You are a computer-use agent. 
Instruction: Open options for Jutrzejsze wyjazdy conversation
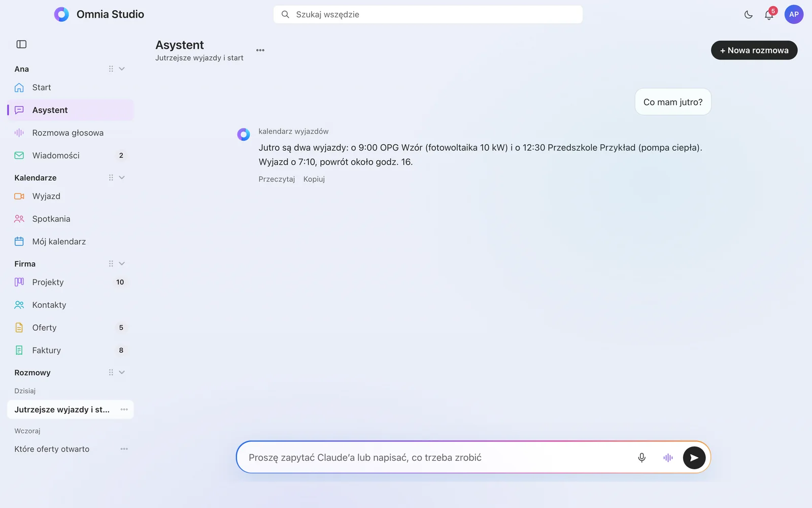[x=124, y=409]
